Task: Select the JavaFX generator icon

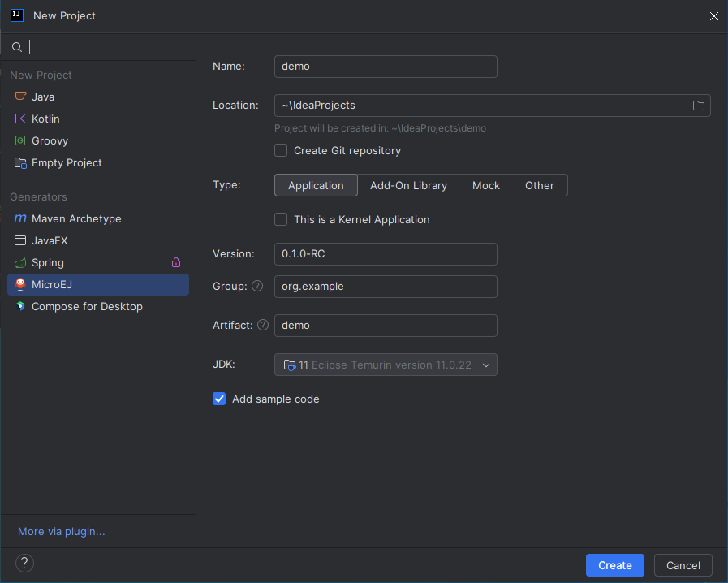Action: pyautogui.click(x=20, y=241)
